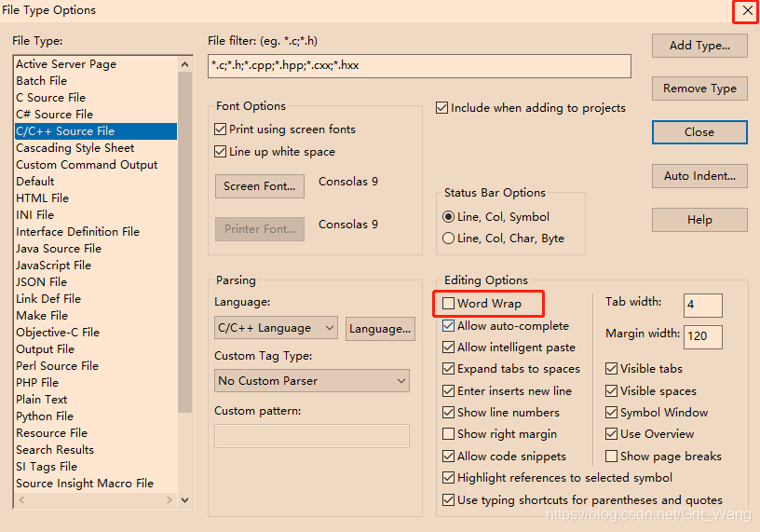Select Perl Source File type
The image size is (760, 532).
96,365
